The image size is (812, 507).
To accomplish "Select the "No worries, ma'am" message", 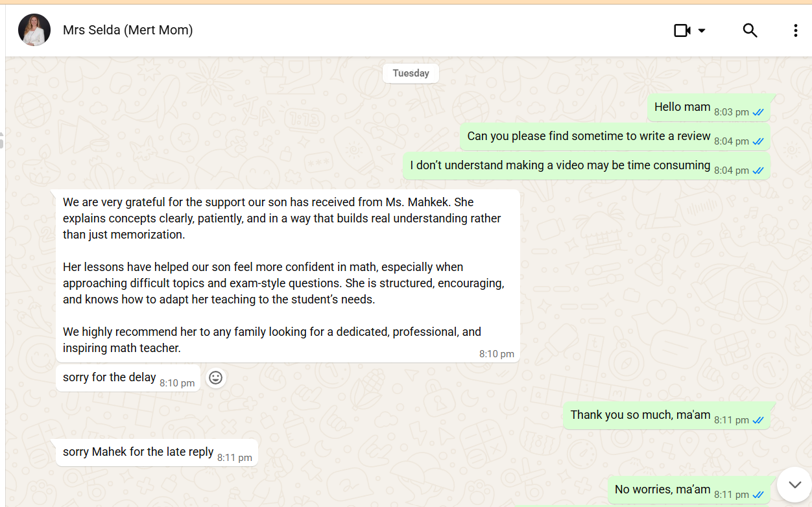I will 689,490.
